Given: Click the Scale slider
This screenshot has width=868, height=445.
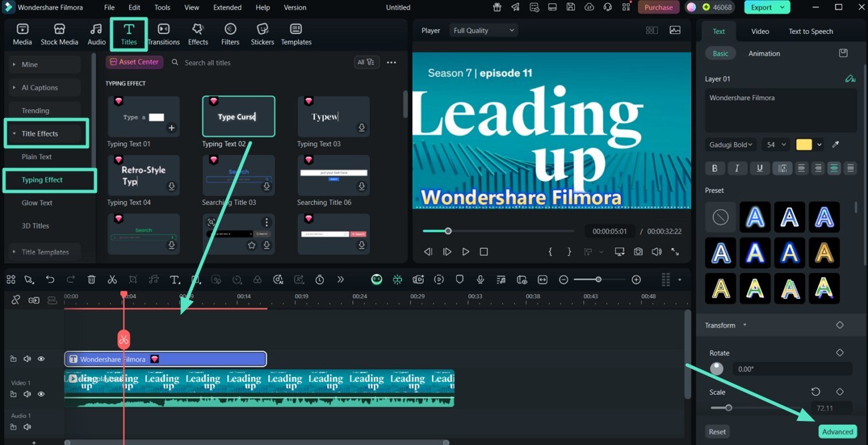Looking at the screenshot, I should click(757, 408).
